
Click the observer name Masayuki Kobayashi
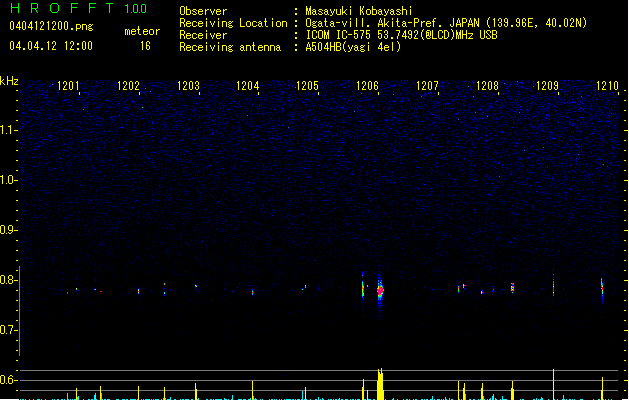[x=359, y=11]
